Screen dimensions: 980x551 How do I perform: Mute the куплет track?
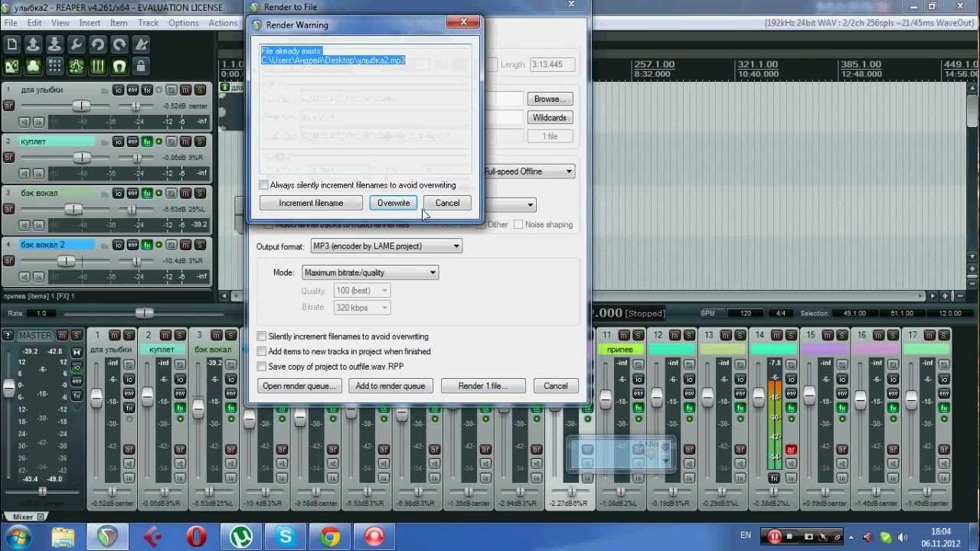[x=186, y=142]
